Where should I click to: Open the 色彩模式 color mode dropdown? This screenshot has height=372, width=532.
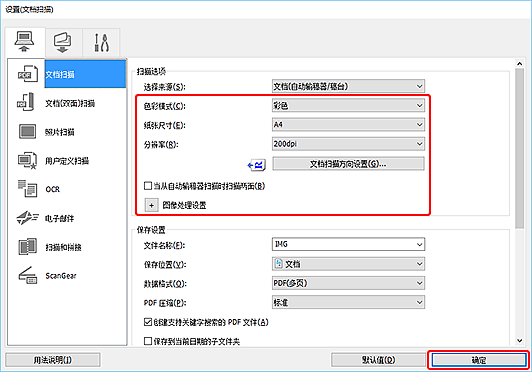pyautogui.click(x=348, y=106)
